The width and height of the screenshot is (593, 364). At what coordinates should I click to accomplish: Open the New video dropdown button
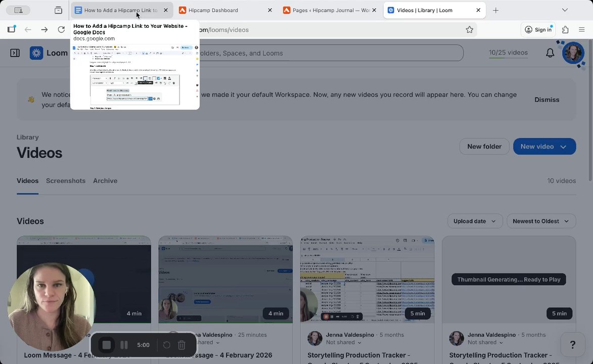(x=544, y=147)
